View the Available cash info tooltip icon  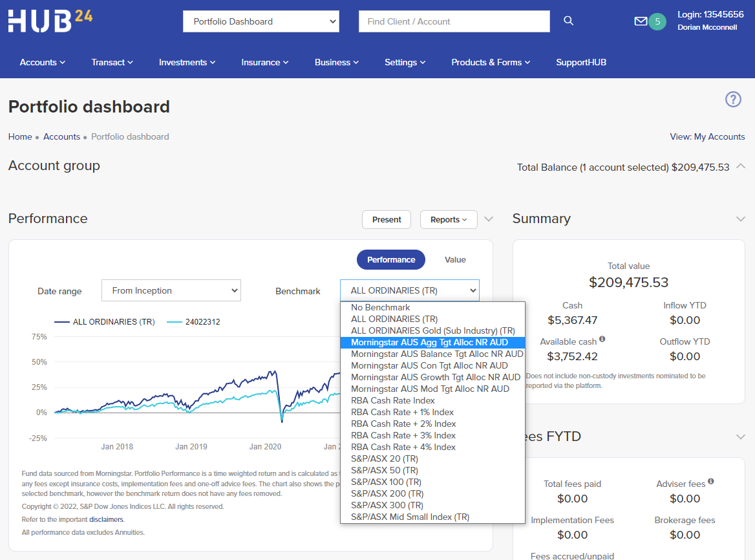[602, 339]
